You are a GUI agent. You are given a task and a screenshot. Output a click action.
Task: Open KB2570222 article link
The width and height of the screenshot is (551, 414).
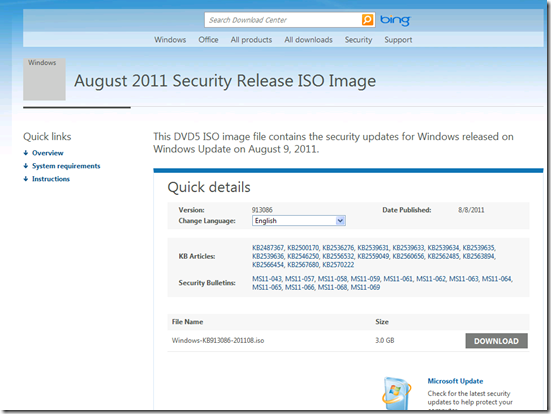[338, 265]
